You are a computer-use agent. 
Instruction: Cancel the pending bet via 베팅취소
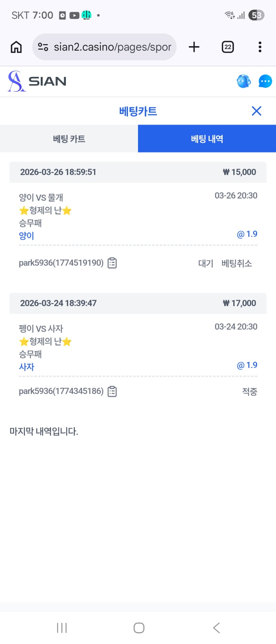[237, 264]
